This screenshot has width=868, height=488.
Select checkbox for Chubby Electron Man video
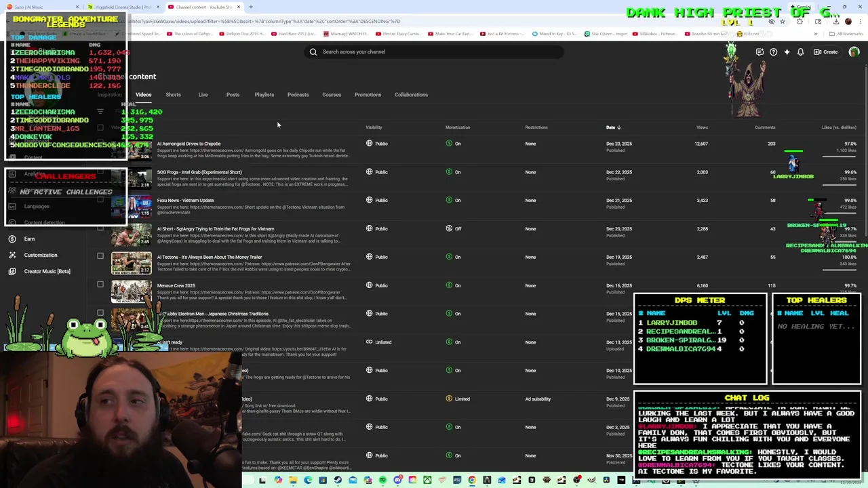click(100, 313)
